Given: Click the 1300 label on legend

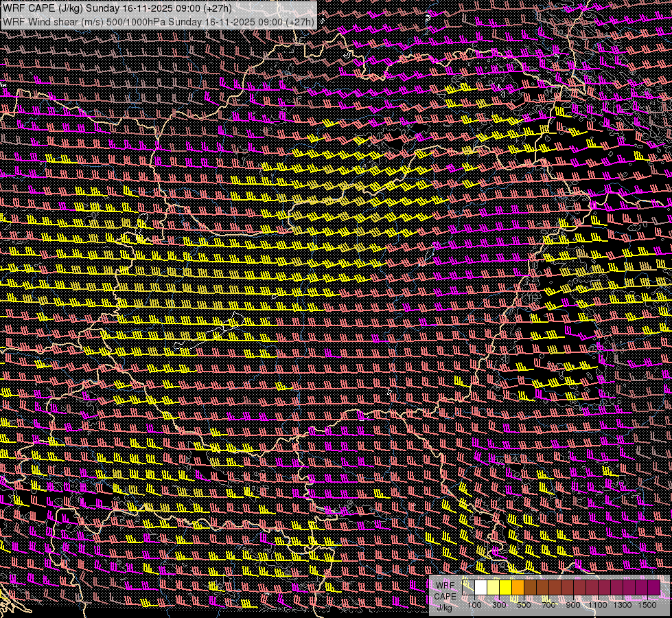Looking at the screenshot, I should pyautogui.click(x=623, y=605).
